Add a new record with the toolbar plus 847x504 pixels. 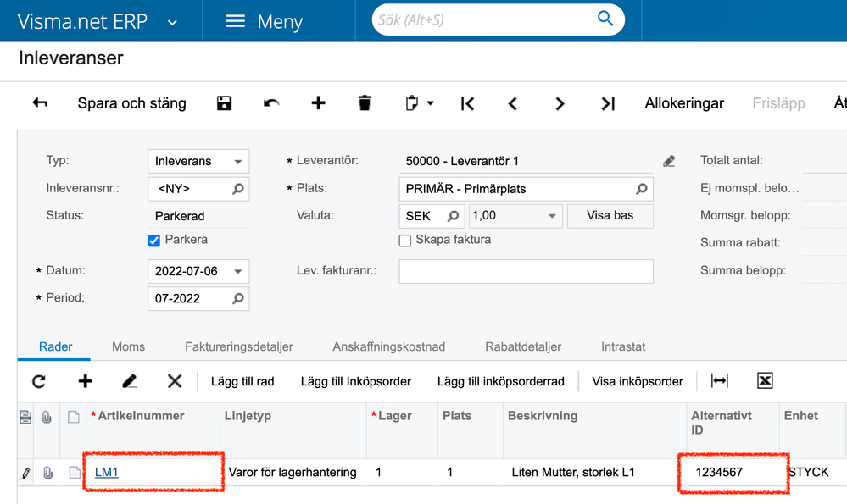tap(318, 102)
